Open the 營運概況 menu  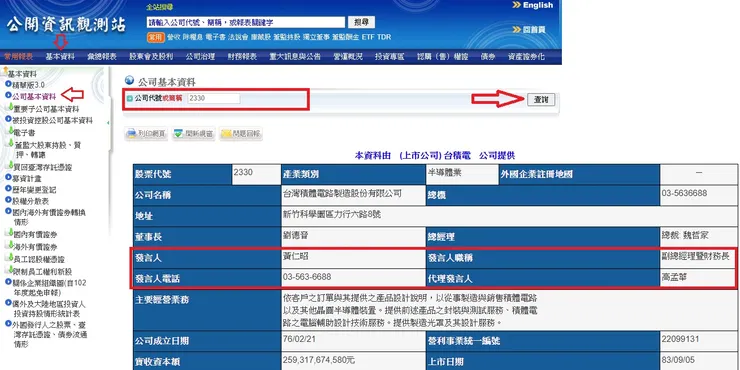tap(348, 57)
